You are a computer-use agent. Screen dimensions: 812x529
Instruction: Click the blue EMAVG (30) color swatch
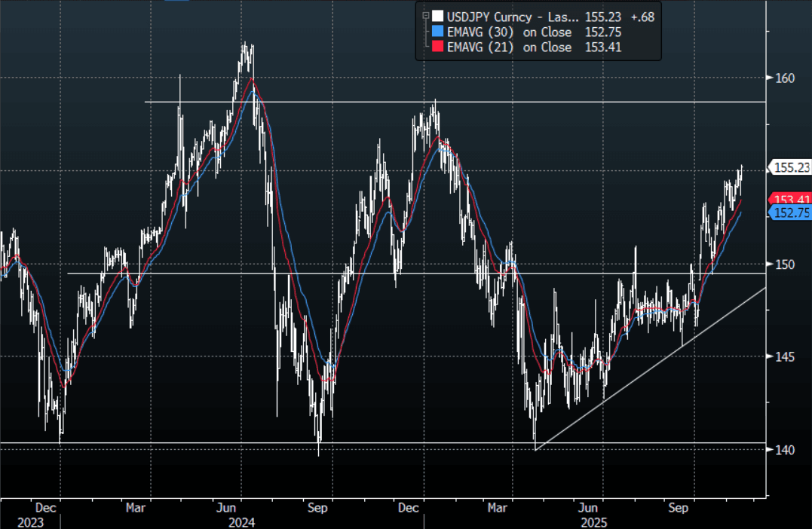click(437, 32)
